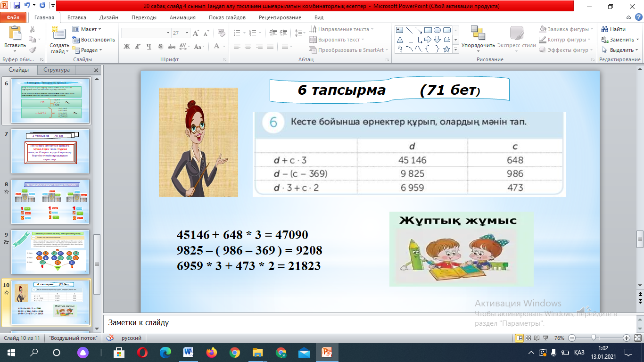Choose the Isosceles Triangle shape

400,39
